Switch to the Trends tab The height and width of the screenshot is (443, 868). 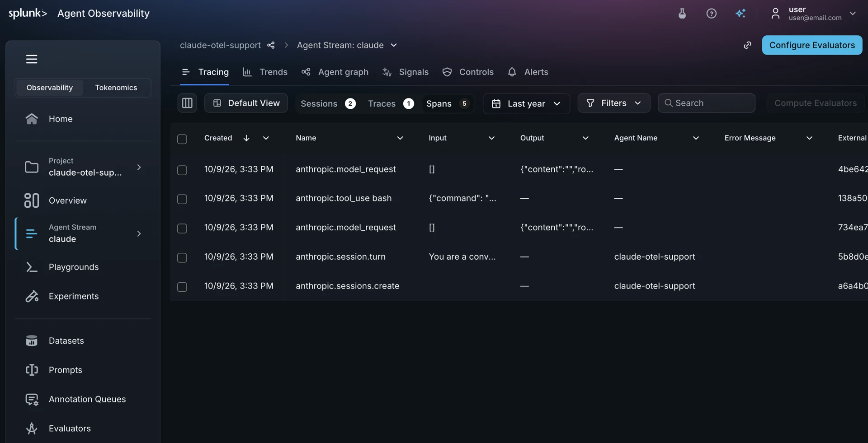point(265,72)
